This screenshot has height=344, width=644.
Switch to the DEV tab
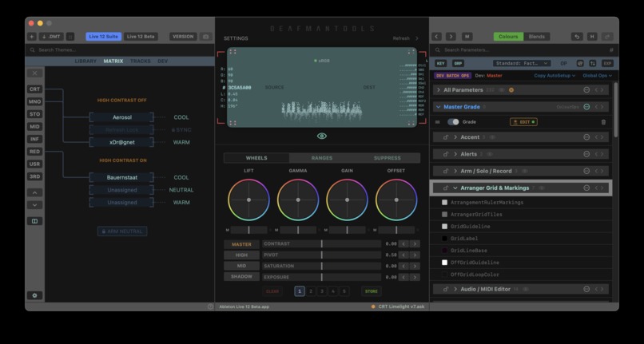163,61
